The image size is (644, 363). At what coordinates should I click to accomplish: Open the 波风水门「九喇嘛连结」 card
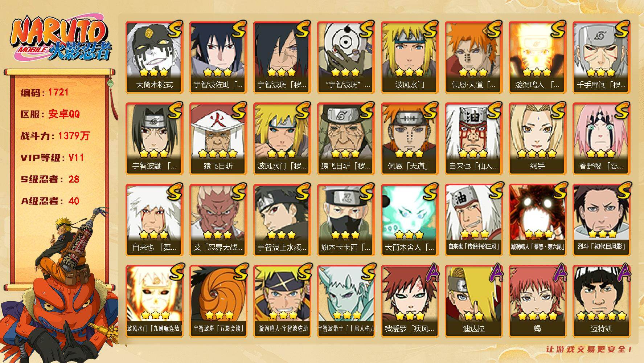154,301
